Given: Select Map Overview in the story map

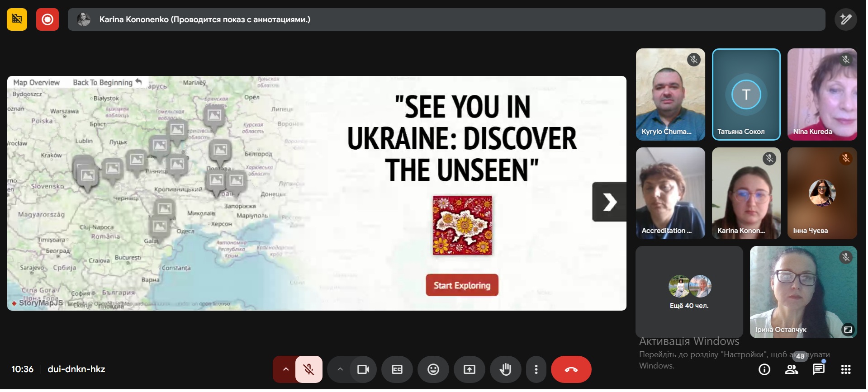Looking at the screenshot, I should 36,83.
